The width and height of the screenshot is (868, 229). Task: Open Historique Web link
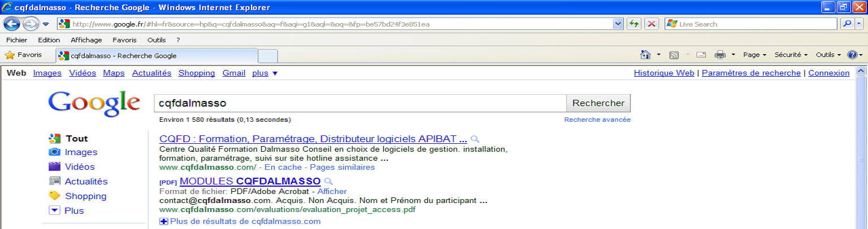tap(664, 73)
